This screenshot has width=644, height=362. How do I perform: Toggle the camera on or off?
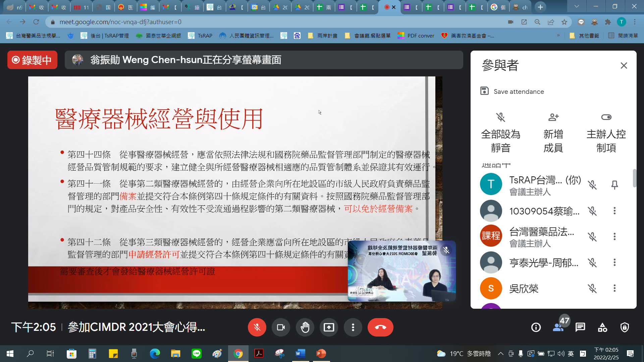pos(281,327)
